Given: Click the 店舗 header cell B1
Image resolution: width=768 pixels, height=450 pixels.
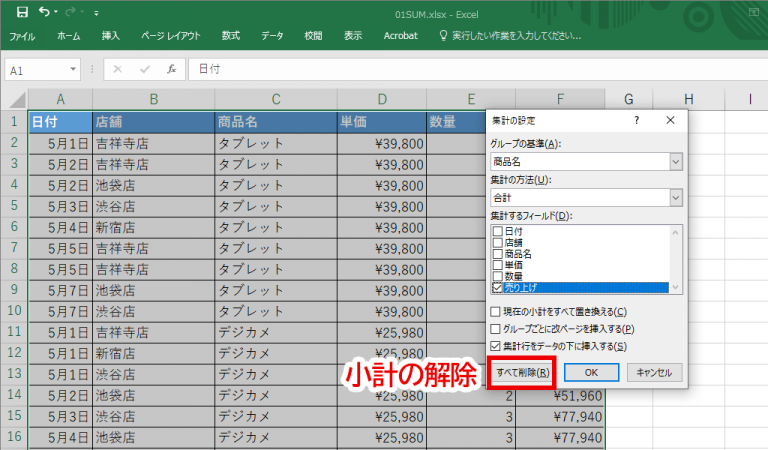Looking at the screenshot, I should click(x=153, y=122).
